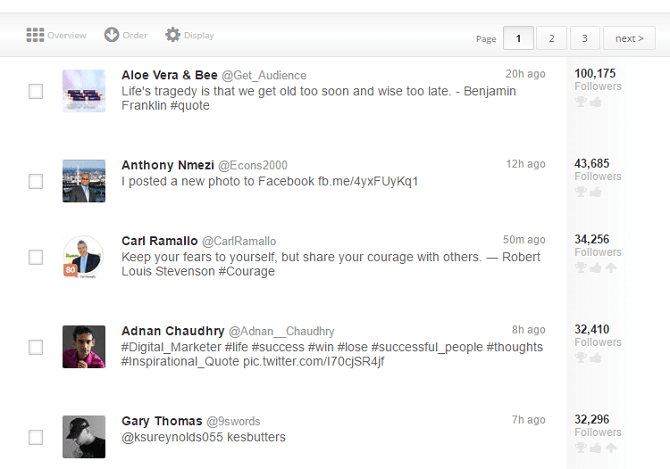Open Aloe Vera & Bee profile name
This screenshot has width=670, height=469.
(x=169, y=75)
